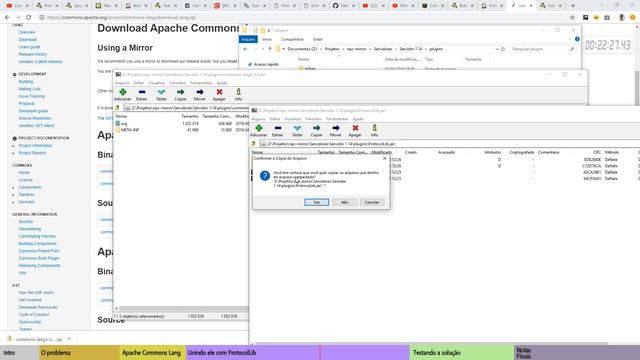Open the downloaded commons-lang3 zip options arrow
This screenshot has height=360, width=640.
(x=69, y=339)
